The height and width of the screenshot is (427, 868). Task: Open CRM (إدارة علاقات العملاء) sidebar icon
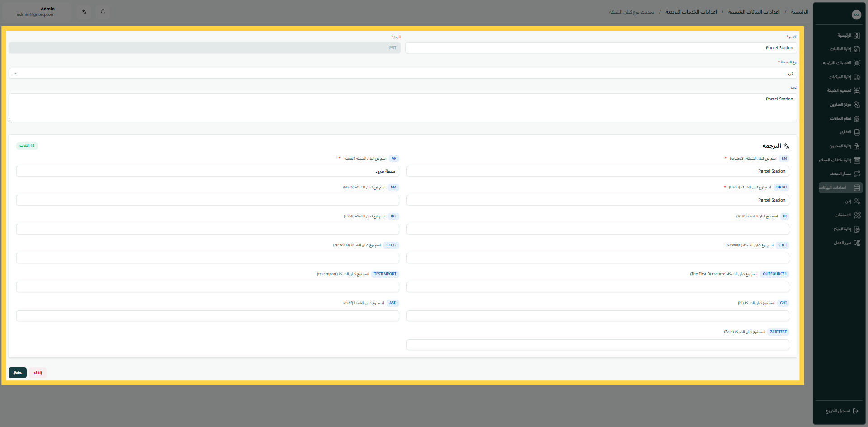coord(857,160)
